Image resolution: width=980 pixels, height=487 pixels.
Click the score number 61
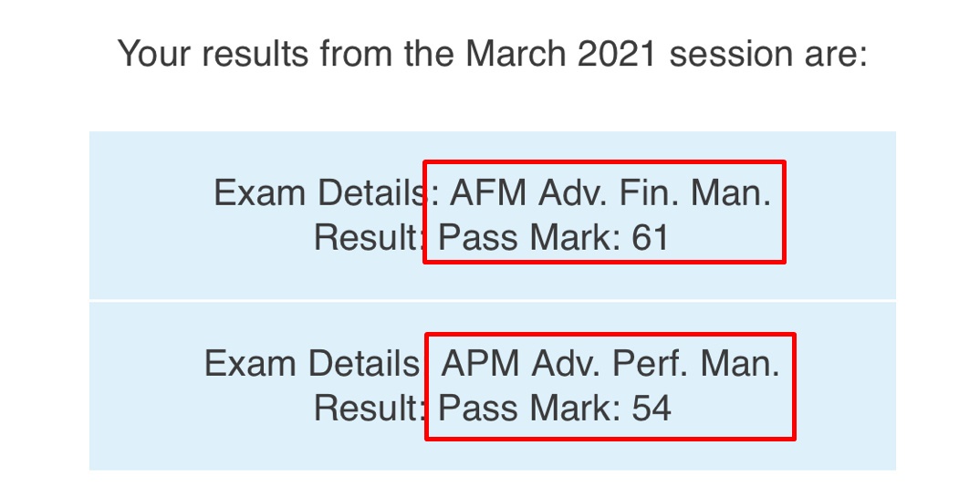(651, 238)
